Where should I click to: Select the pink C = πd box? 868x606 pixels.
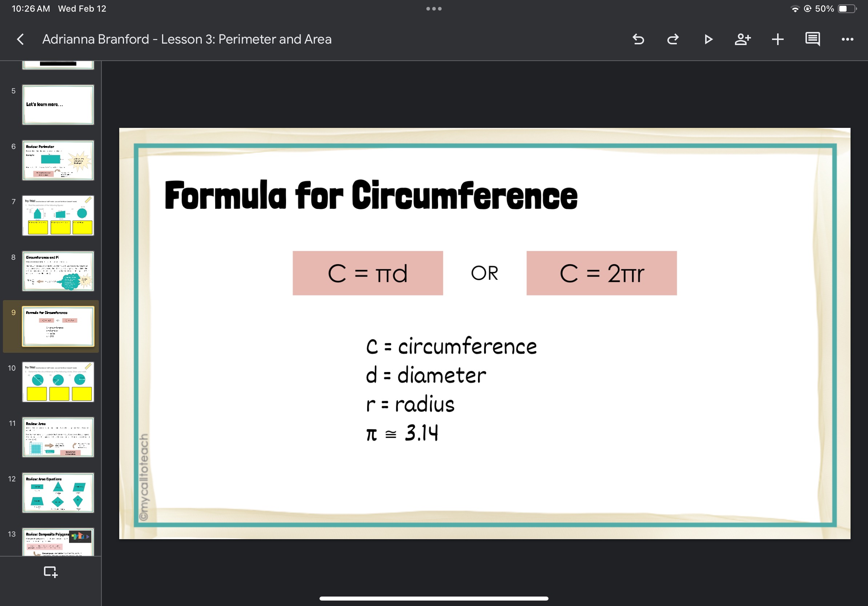point(367,273)
